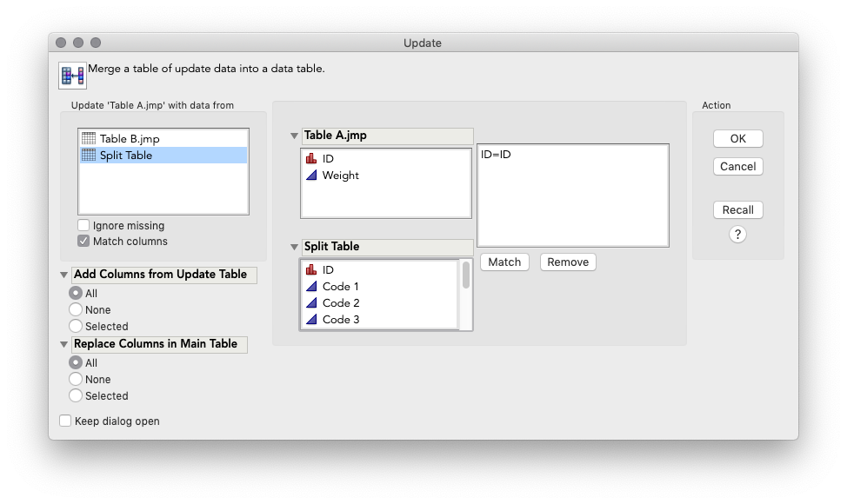Select All under Replace Columns in Main Table
The width and height of the screenshot is (847, 504).
[x=76, y=362]
